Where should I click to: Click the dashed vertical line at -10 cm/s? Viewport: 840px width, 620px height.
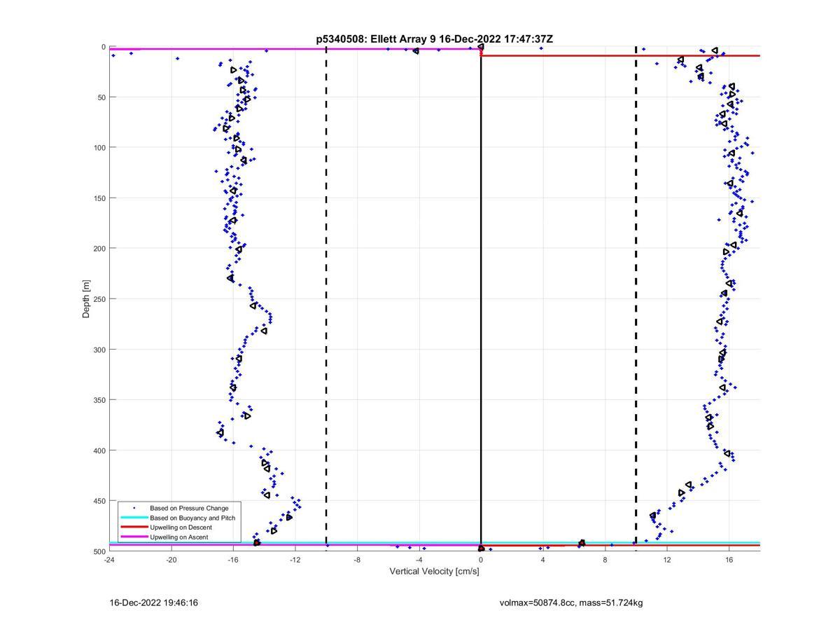pyautogui.click(x=326, y=298)
